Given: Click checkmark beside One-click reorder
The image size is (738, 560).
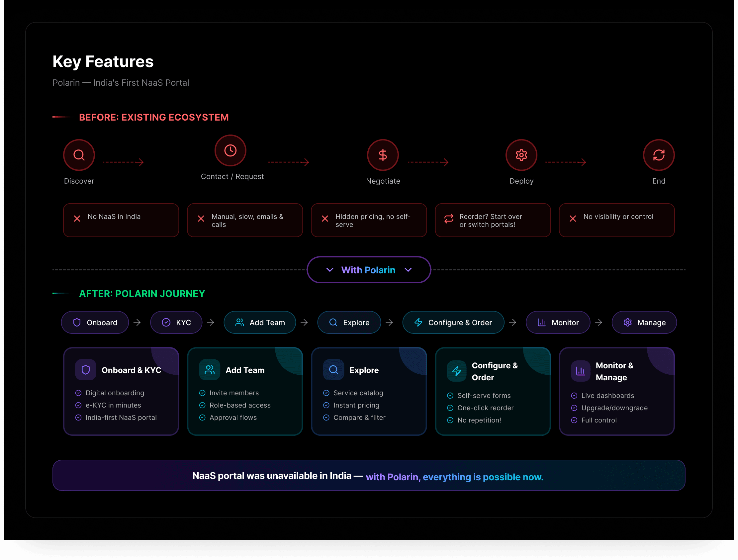Looking at the screenshot, I should pos(450,408).
